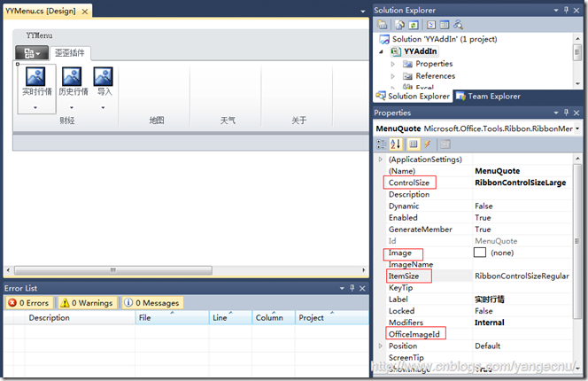Click the Label property value 实时行情
This screenshot has width=588, height=381.
click(x=490, y=299)
